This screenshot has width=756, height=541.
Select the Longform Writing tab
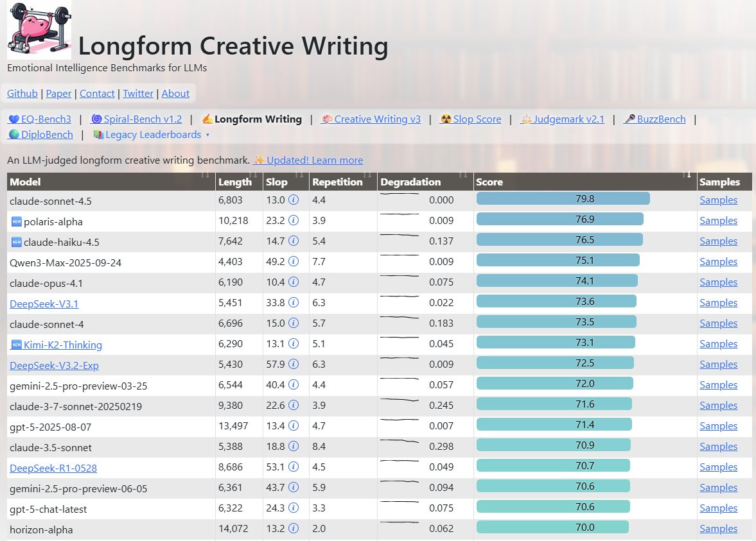pyautogui.click(x=252, y=119)
